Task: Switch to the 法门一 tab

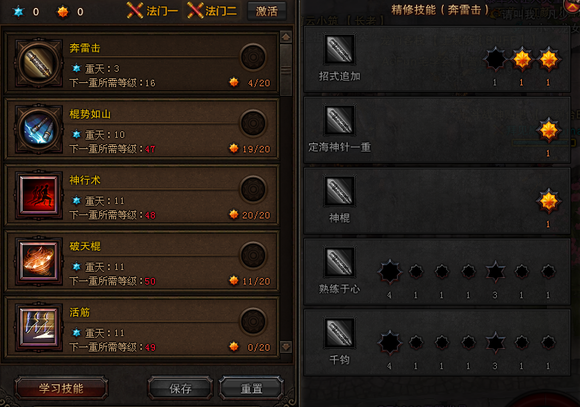Action: 152,11
